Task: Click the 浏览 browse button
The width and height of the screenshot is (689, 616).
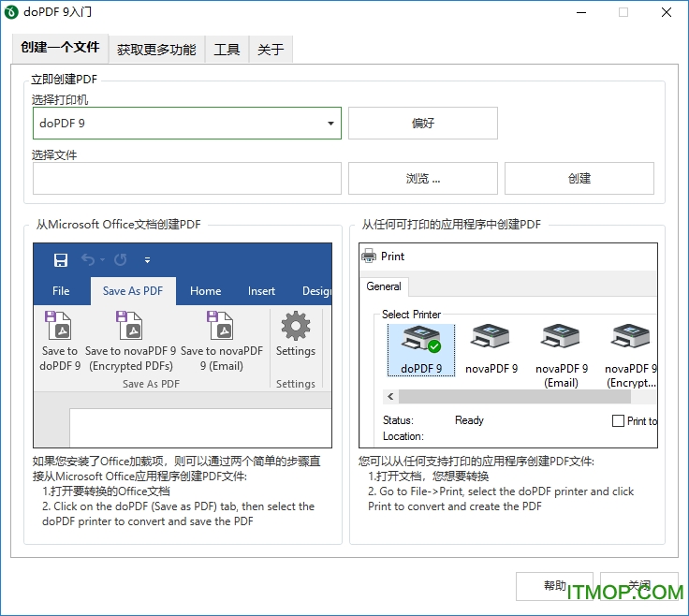Action: pos(422,178)
